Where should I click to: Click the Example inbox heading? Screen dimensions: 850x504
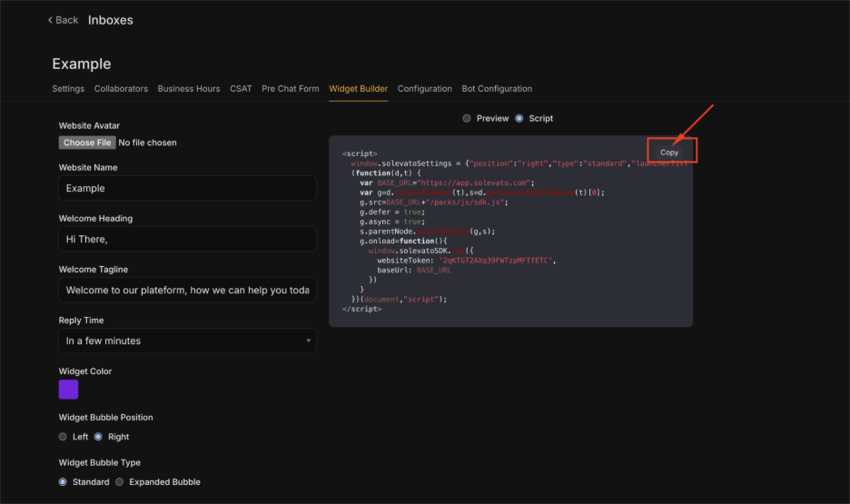pyautogui.click(x=82, y=64)
